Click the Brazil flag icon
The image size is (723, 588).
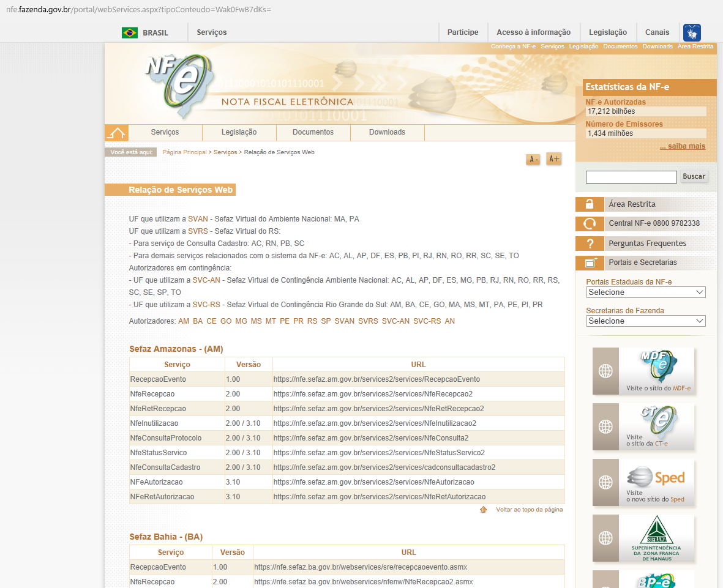(130, 32)
